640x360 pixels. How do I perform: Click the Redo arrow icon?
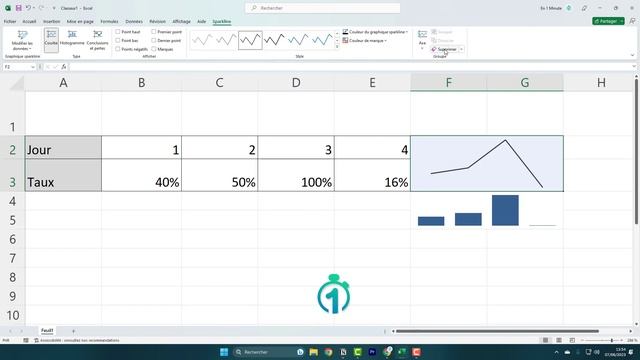[x=41, y=8]
